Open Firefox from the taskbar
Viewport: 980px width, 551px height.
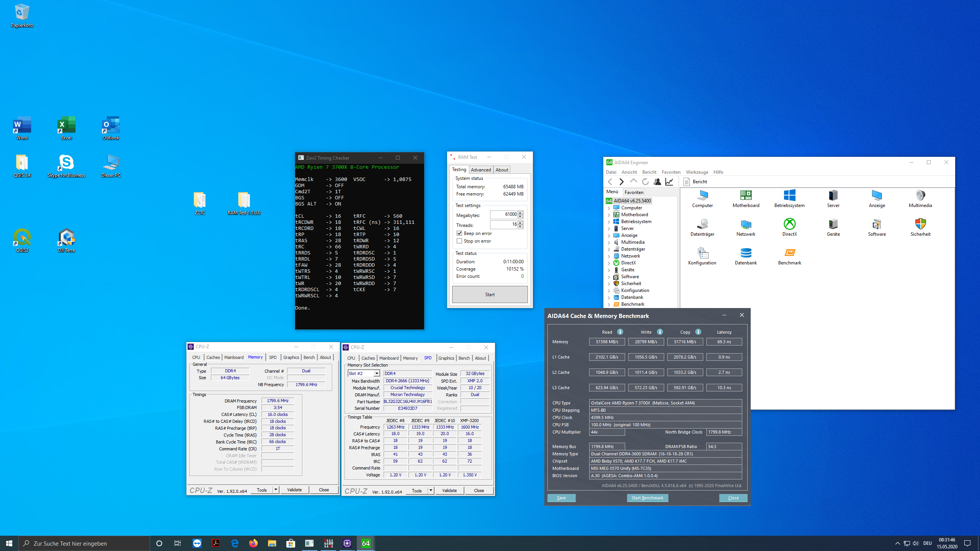point(253,543)
